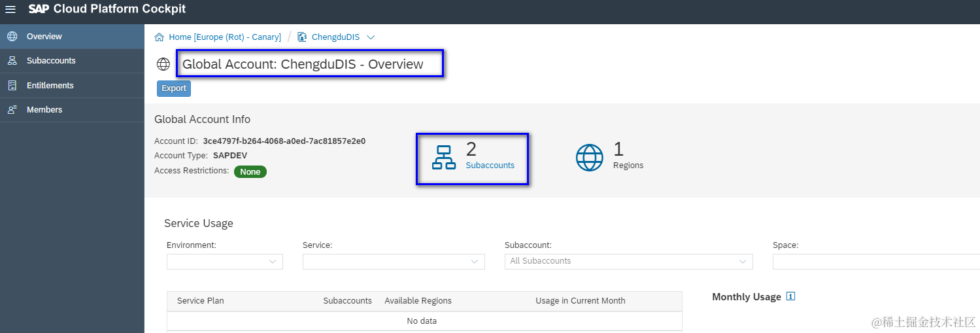Click the Available Regions column header
The image size is (980, 333).
point(418,301)
